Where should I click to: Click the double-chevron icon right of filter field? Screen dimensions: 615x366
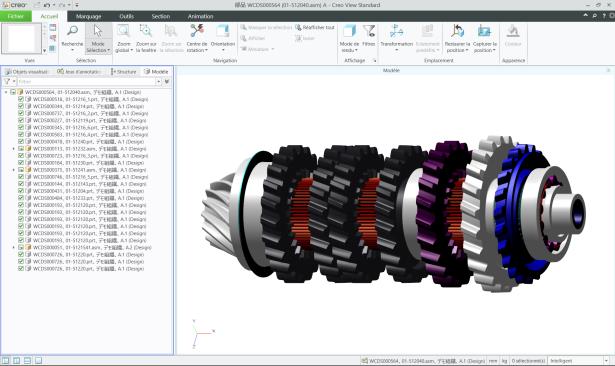pos(167,82)
